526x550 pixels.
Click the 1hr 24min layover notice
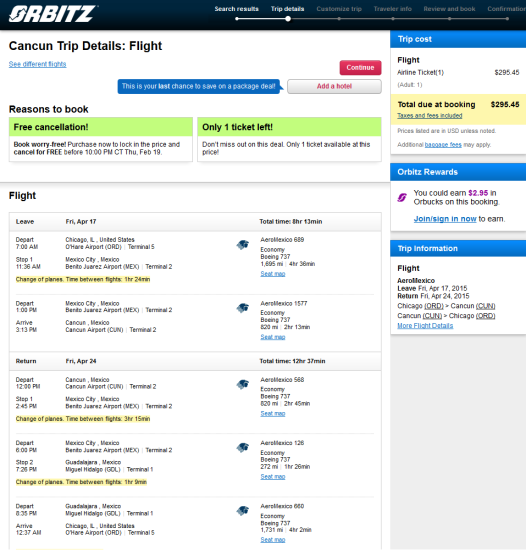83,279
